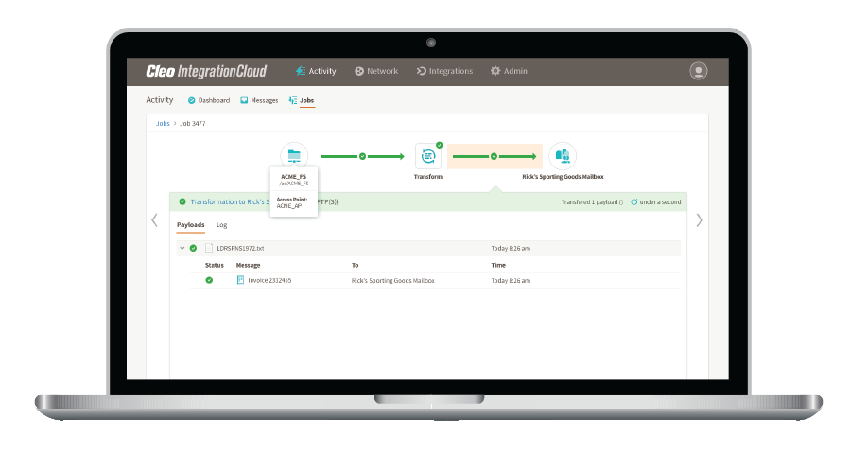Screen dimensions: 868x455
Task: Click the Time column header
Action: 498,265
